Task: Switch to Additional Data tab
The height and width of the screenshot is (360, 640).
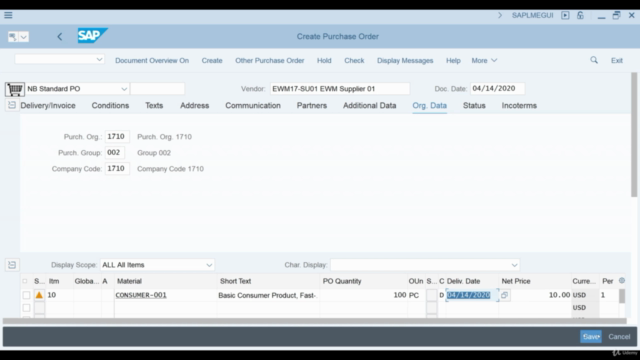Action: click(x=369, y=106)
